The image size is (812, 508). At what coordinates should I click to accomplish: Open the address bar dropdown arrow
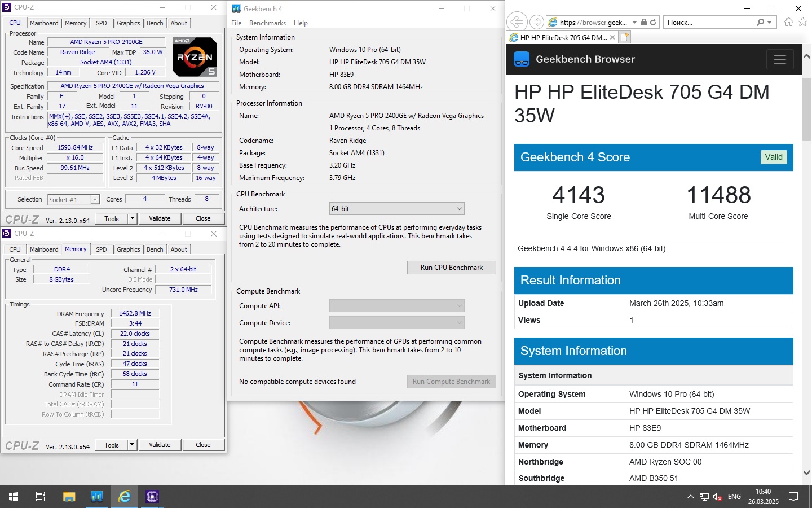coord(634,23)
